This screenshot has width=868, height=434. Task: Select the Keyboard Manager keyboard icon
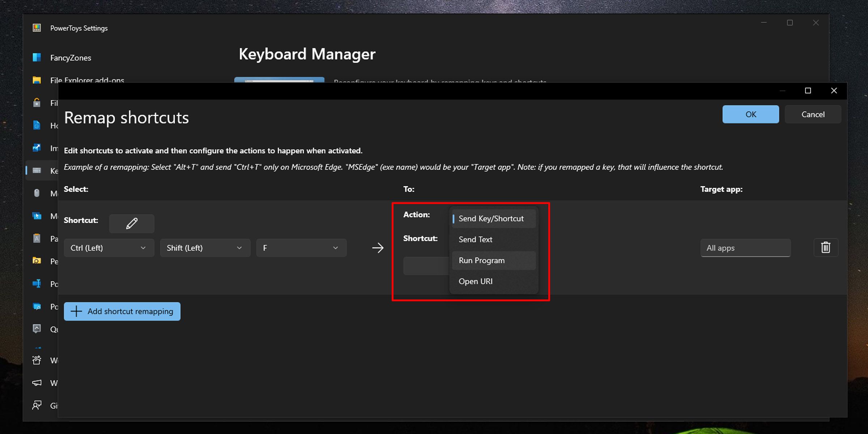tap(37, 171)
